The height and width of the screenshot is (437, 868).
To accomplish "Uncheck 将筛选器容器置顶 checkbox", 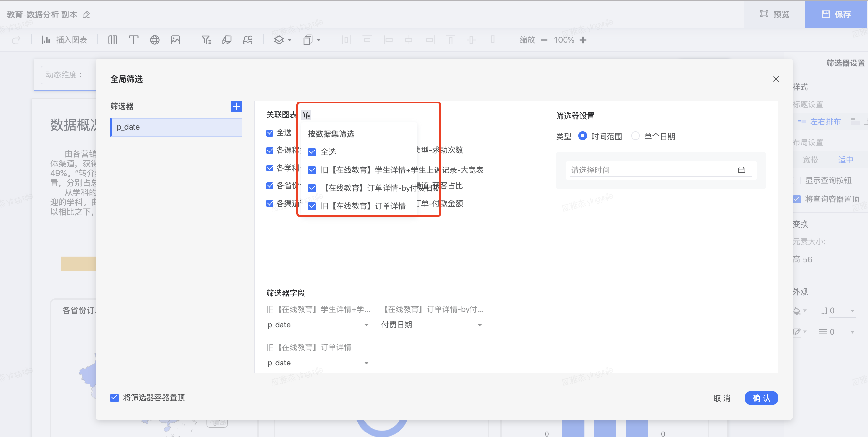I will point(114,398).
